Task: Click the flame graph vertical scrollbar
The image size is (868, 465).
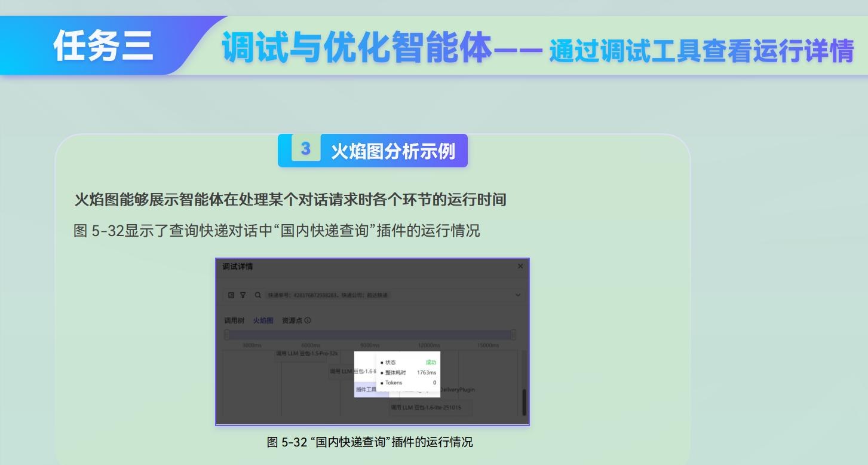Action: [x=525, y=402]
